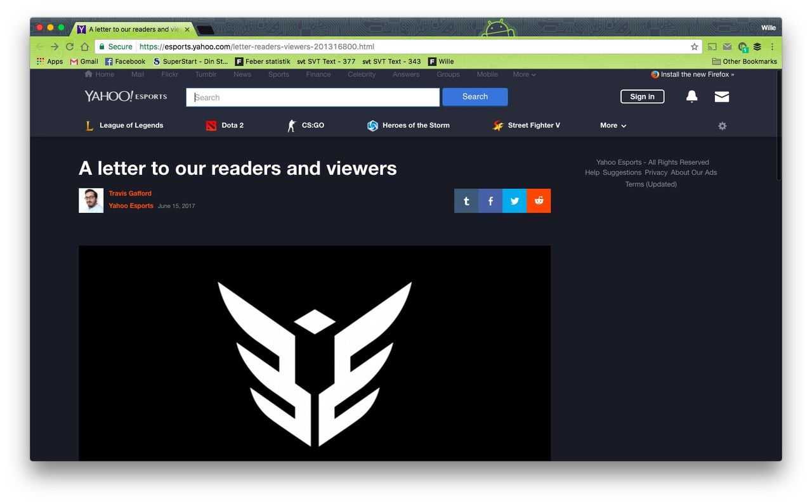Open Mail in the Yahoo top bar

point(138,74)
